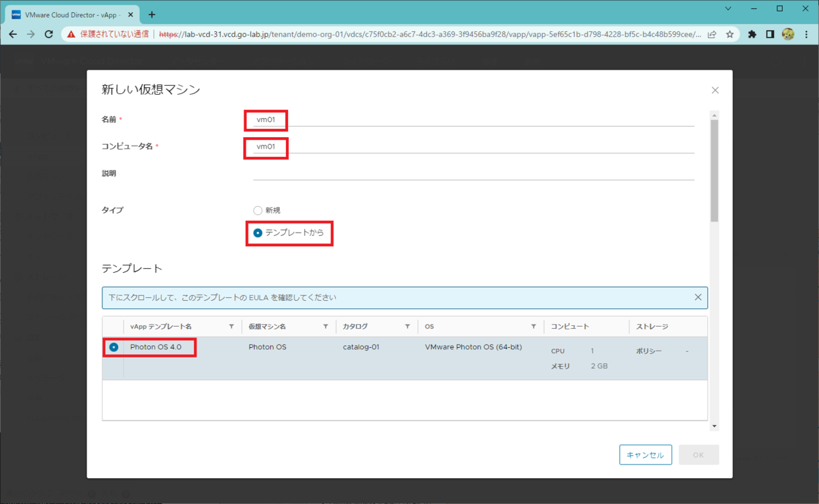Click the キャンセル button
Image resolution: width=819 pixels, height=504 pixels.
pos(646,455)
